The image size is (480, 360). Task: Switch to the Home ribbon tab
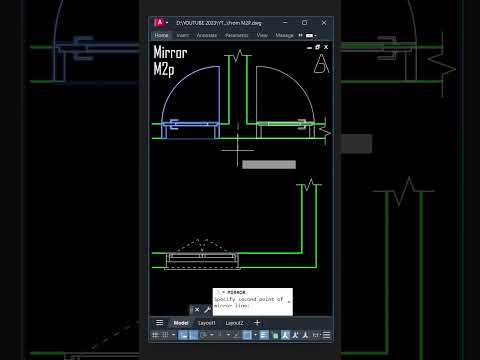point(161,35)
